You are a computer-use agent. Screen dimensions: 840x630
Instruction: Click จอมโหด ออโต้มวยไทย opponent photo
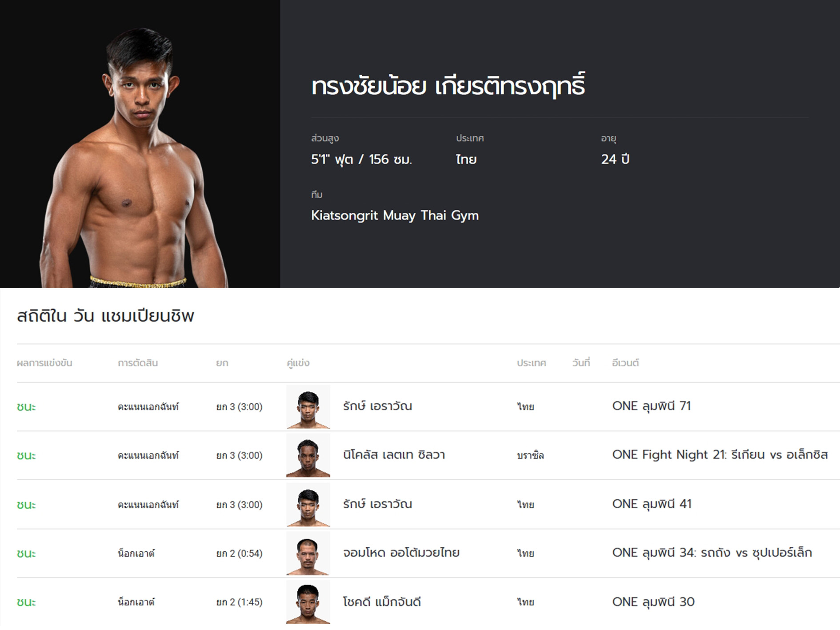pyautogui.click(x=308, y=554)
